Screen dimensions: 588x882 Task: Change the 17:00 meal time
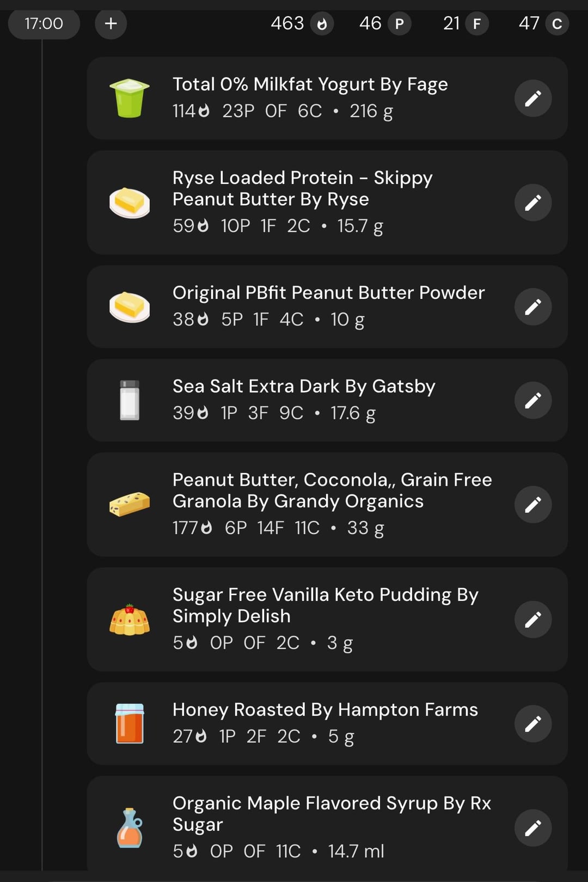coord(44,23)
